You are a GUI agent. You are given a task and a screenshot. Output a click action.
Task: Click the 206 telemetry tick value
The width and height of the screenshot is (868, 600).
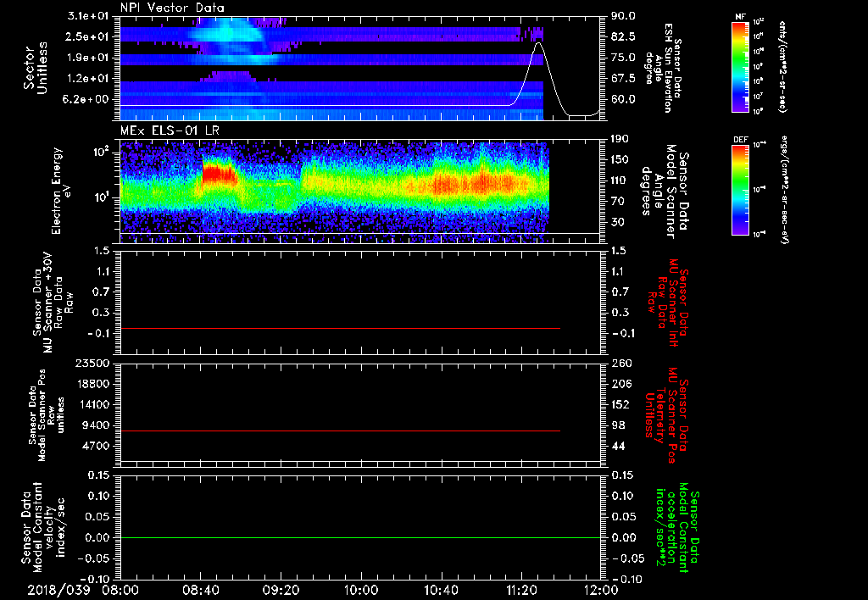621,384
